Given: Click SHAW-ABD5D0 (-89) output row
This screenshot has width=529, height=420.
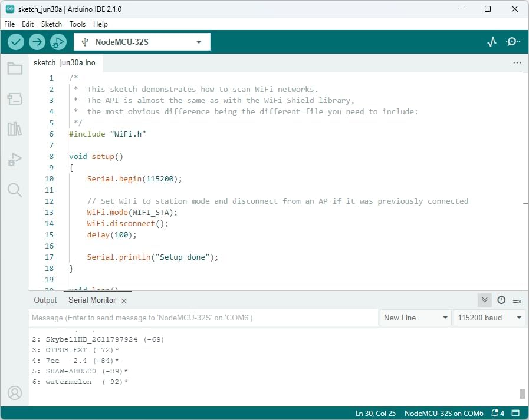Looking at the screenshot, I should 80,371.
